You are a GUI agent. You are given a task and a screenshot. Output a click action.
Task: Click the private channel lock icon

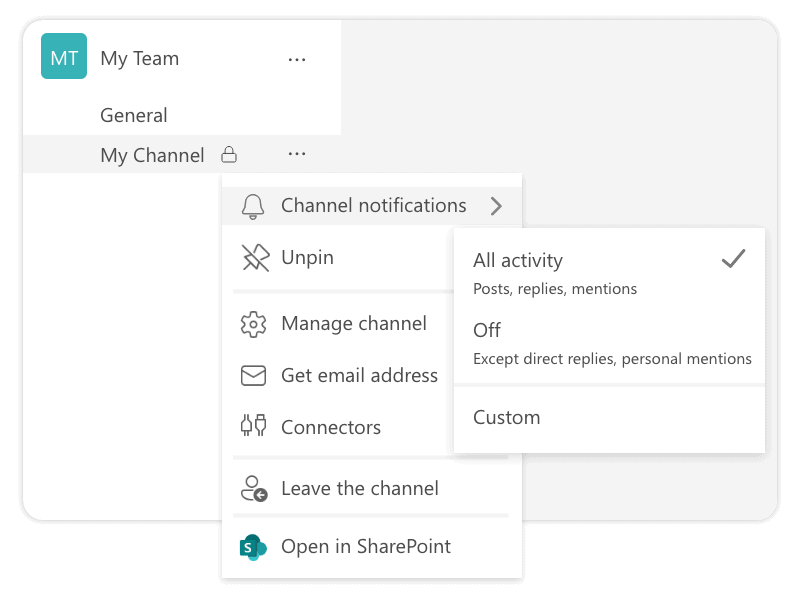[x=229, y=154]
